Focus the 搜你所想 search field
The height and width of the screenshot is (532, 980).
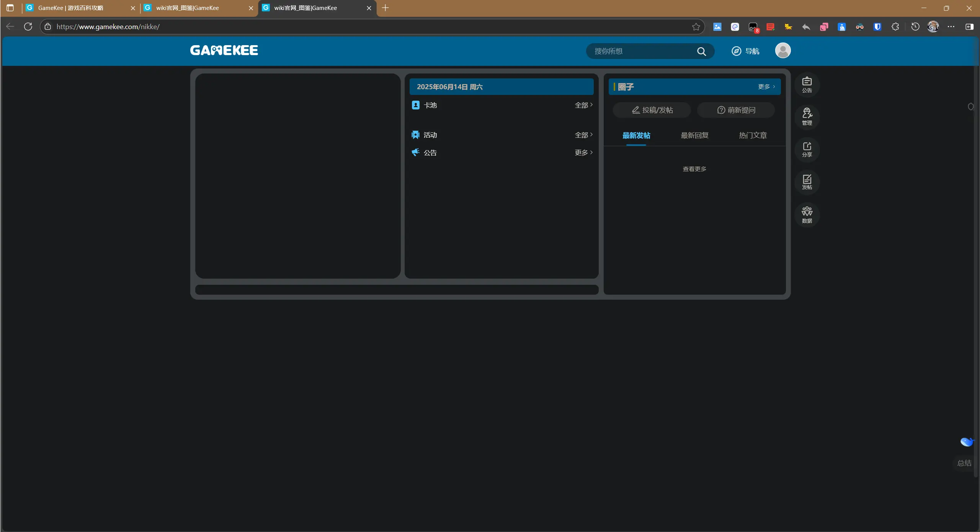639,51
